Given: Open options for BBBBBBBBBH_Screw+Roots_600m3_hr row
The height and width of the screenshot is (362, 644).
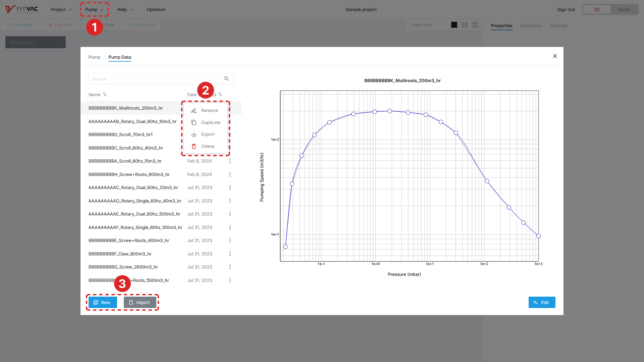Looking at the screenshot, I should 230,175.
